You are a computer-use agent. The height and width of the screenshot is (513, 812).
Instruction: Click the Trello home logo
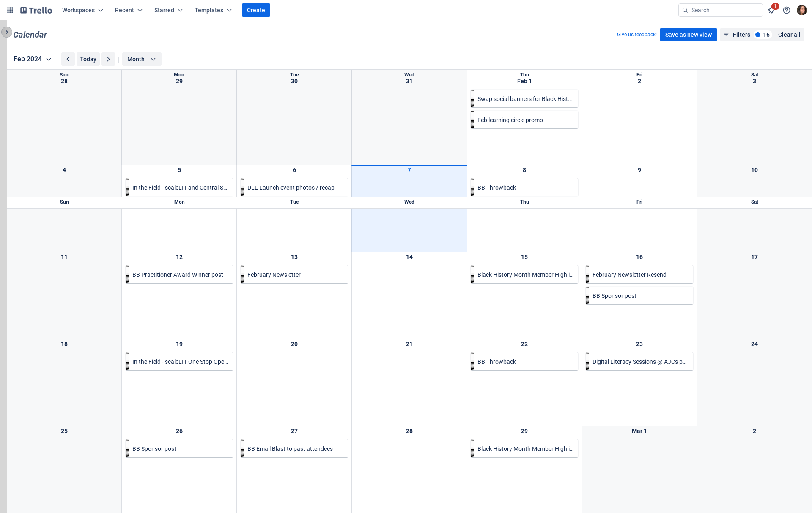tap(36, 10)
